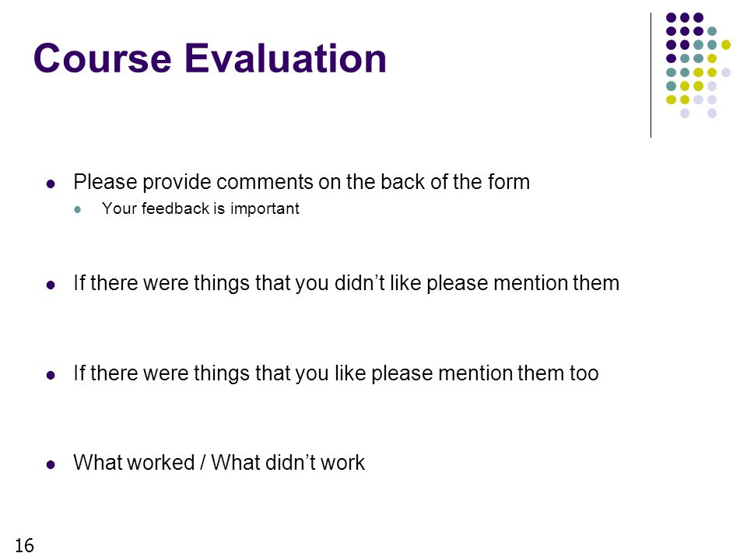The width and height of the screenshot is (747, 560).
Task: Click the yellow dot at grid's right edge
Action: pyautogui.click(x=725, y=45)
